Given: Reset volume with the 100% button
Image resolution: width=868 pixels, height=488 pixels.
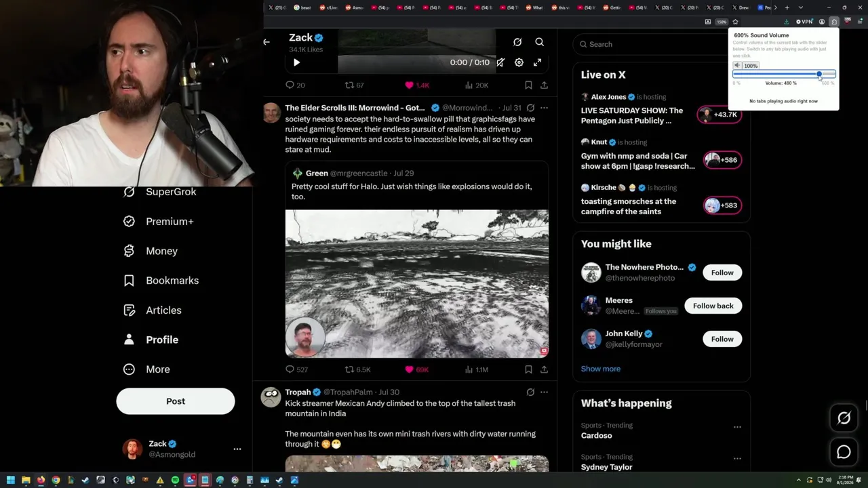Looking at the screenshot, I should (x=751, y=66).
